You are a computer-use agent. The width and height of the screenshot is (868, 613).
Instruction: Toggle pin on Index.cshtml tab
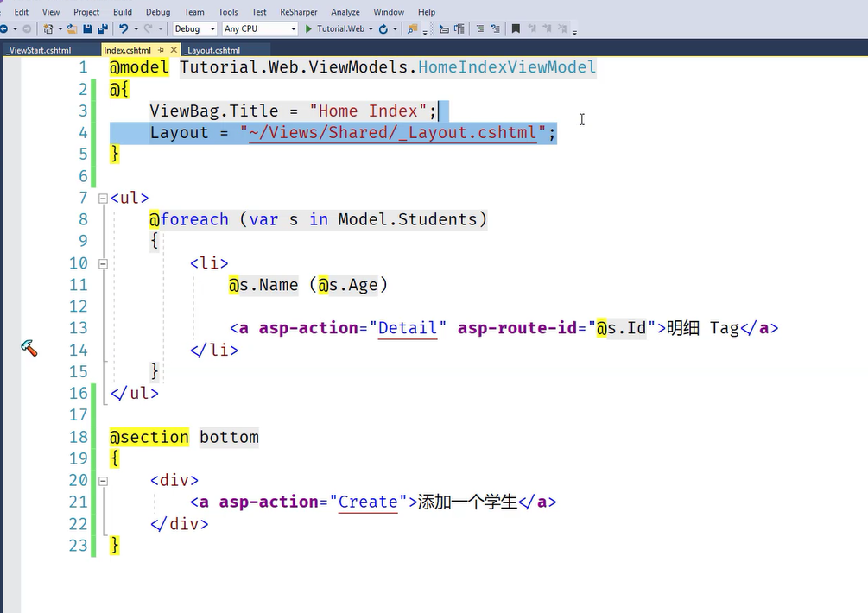(x=162, y=51)
